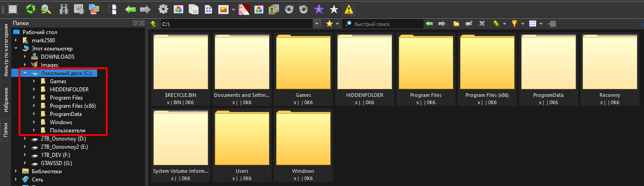Open the address path dropdown for C:\
The height and width of the screenshot is (186, 644).
point(317,24)
